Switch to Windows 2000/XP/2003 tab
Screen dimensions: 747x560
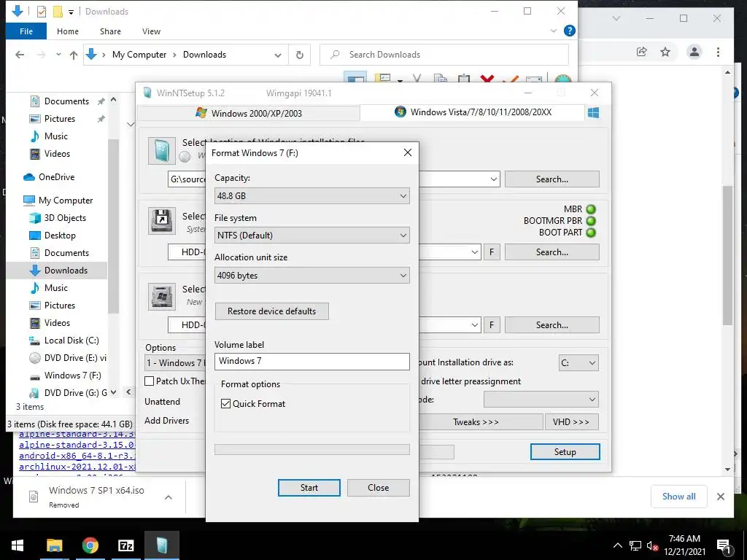tap(249, 113)
